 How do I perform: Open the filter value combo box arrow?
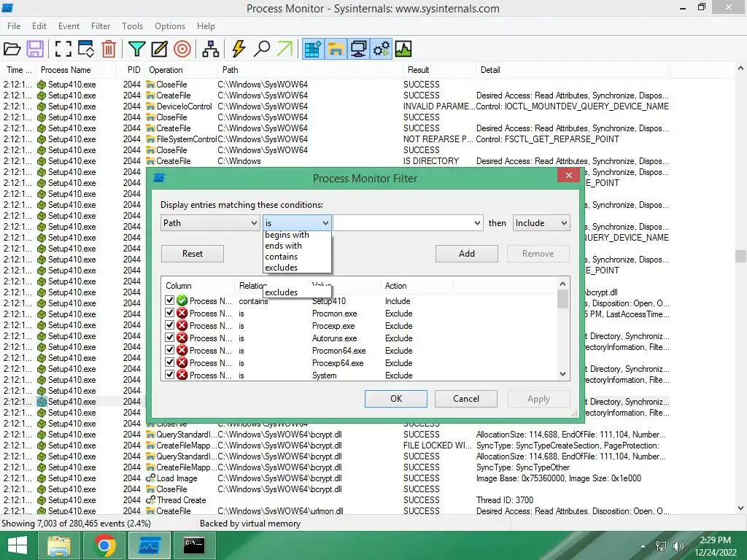tap(477, 223)
